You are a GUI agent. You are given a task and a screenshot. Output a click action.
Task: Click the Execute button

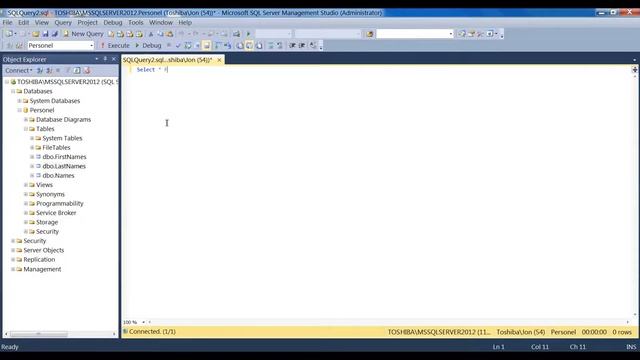(x=115, y=45)
